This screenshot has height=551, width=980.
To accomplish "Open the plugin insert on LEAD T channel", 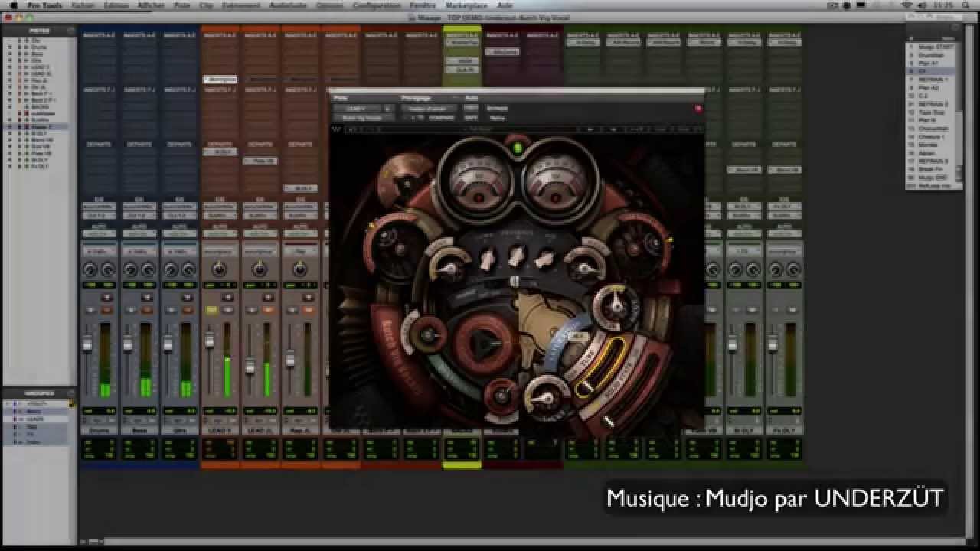I will [x=220, y=79].
